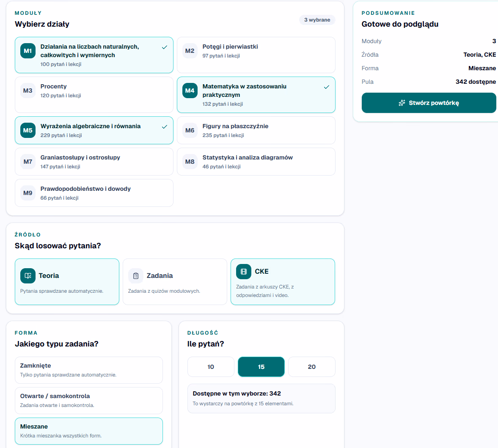The width and height of the screenshot is (498, 448).
Task: Set the question count to 10
Action: (211, 367)
